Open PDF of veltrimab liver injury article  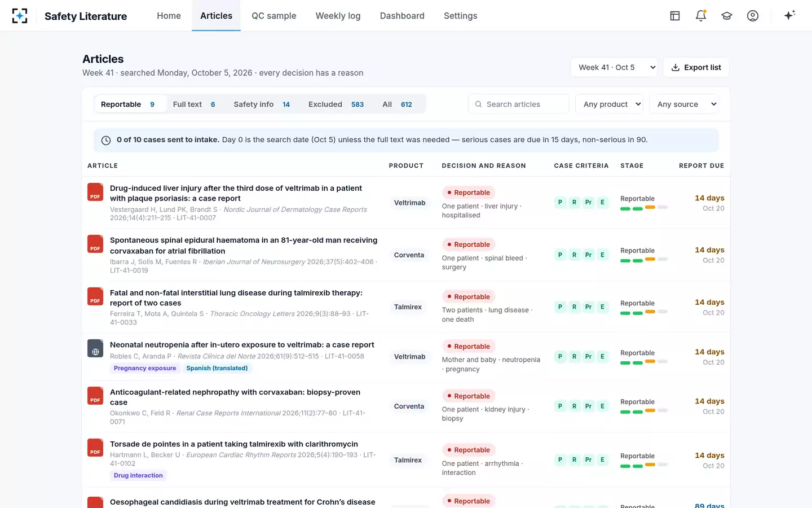pos(95,192)
